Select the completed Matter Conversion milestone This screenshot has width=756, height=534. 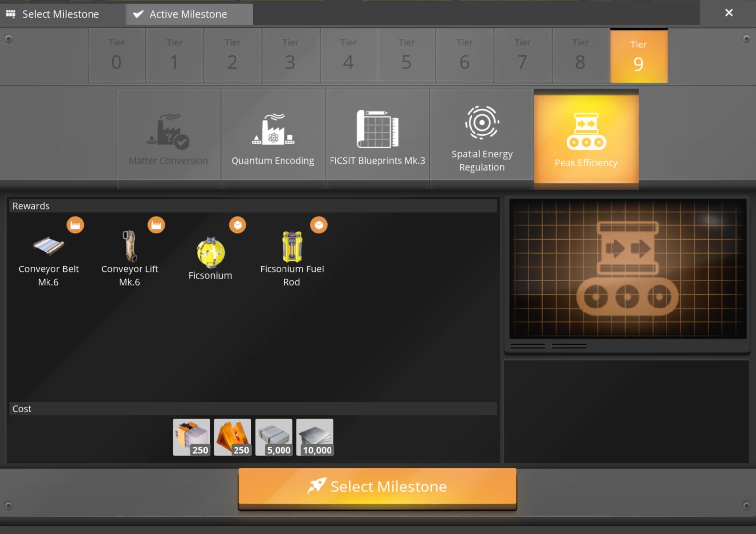[x=168, y=138]
